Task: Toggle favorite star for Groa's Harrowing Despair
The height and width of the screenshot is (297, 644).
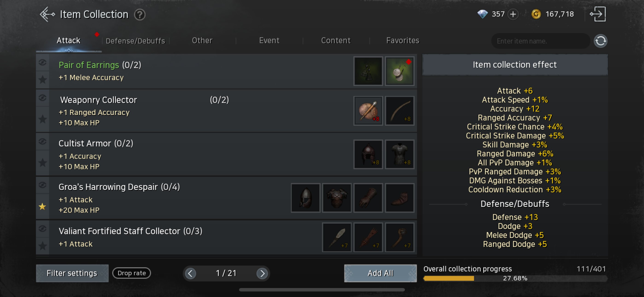Action: [43, 207]
